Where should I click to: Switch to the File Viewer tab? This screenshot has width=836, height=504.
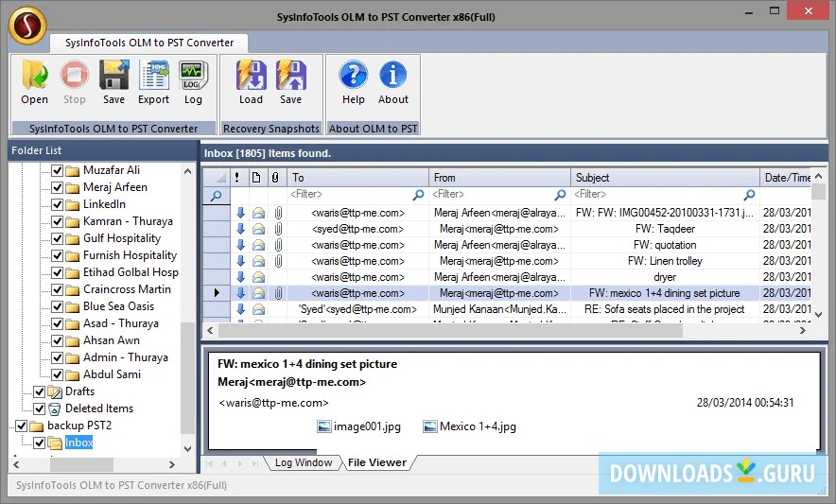click(x=377, y=463)
